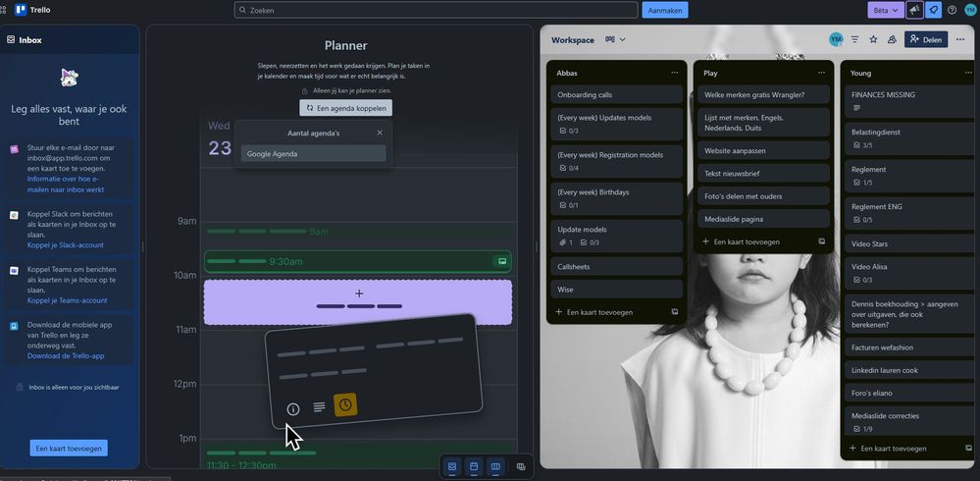Click Een kaart toevoegen in Inbox
This screenshot has width=980, height=481.
[x=69, y=448]
